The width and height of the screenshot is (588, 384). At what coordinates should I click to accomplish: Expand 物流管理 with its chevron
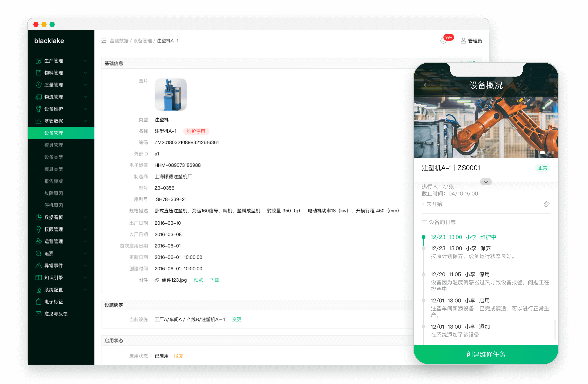tap(86, 97)
